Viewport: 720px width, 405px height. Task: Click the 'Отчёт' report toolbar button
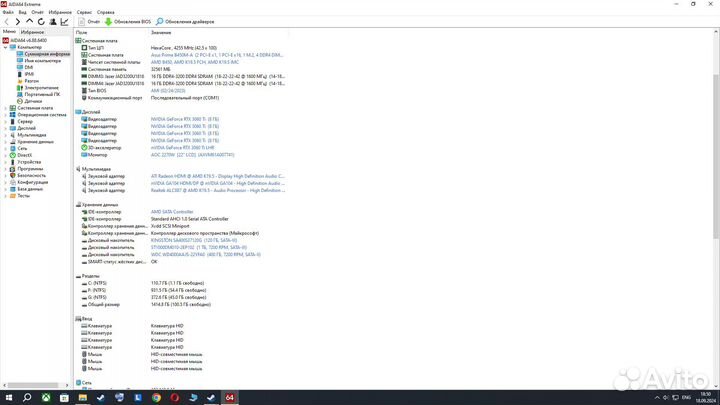click(x=89, y=21)
